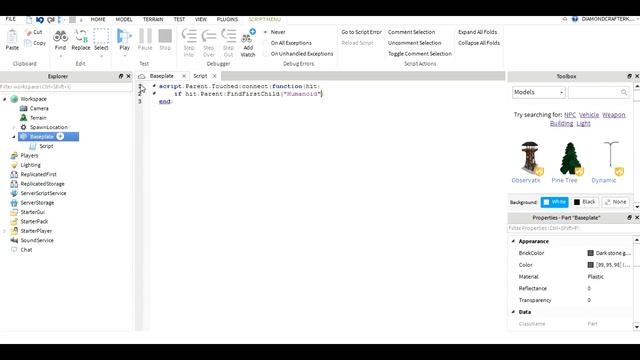
Task: Switch to the MODEL ribbon tab
Action: [x=124, y=19]
